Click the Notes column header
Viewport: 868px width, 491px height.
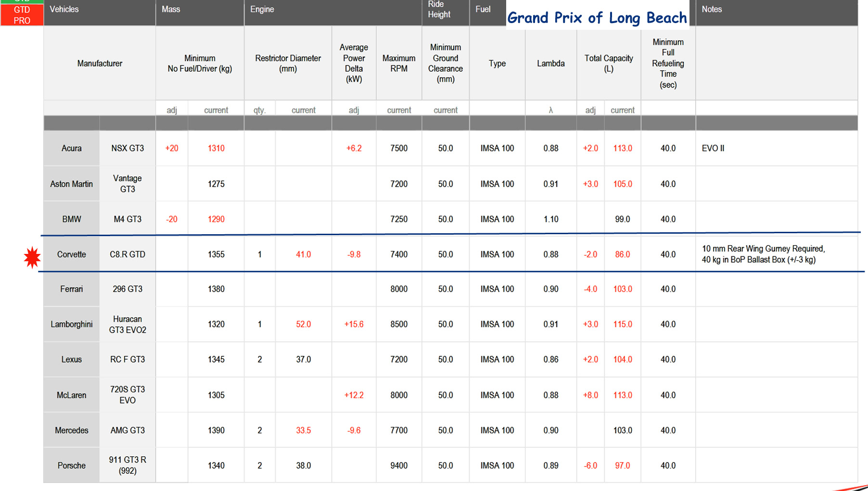tap(711, 10)
